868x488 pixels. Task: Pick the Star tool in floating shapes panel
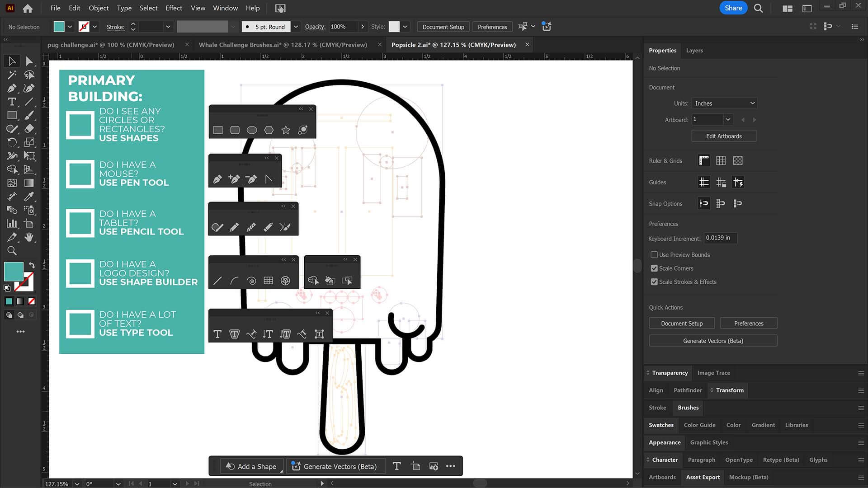tap(286, 130)
